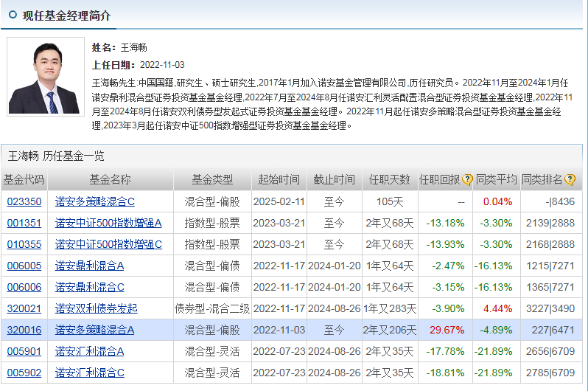This screenshot has height=391, width=588.
Task: Click the ranking value 2785|6709
Action: (x=550, y=373)
